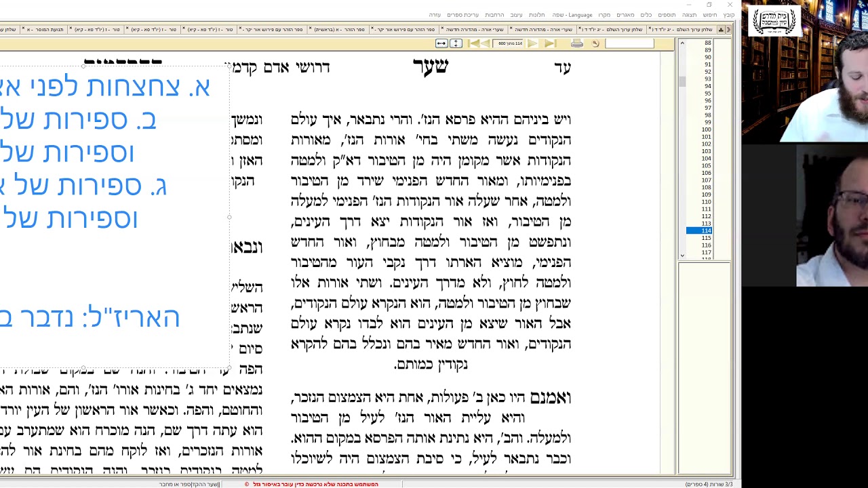Open the מאגרים menu
This screenshot has height=488, width=868.
625,15
